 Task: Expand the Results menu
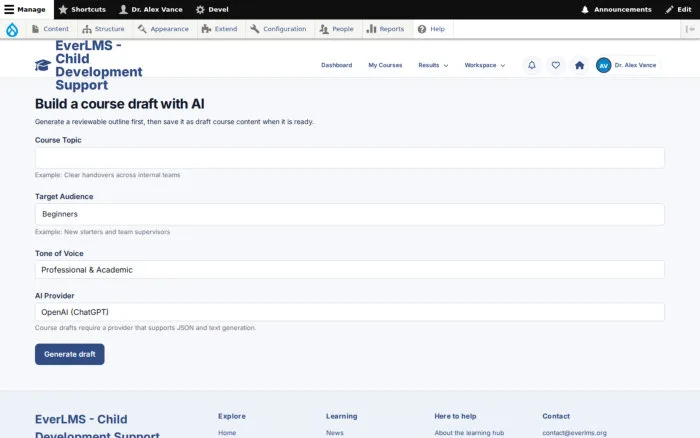pyautogui.click(x=433, y=65)
